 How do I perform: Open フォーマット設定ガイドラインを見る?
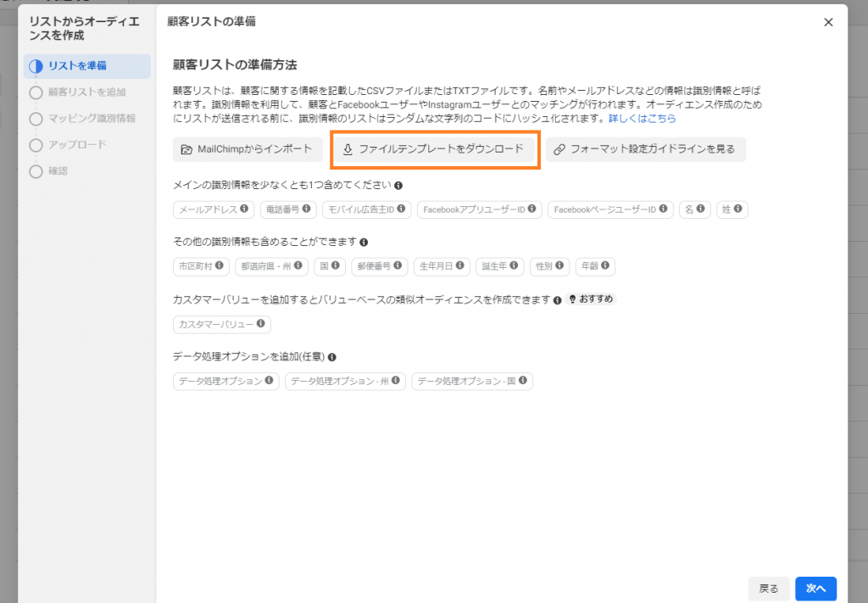(x=645, y=150)
